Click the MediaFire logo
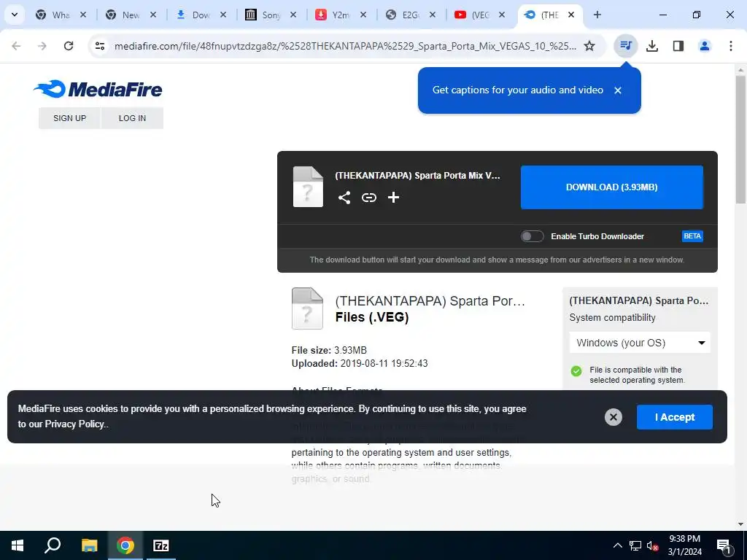 coord(98,89)
